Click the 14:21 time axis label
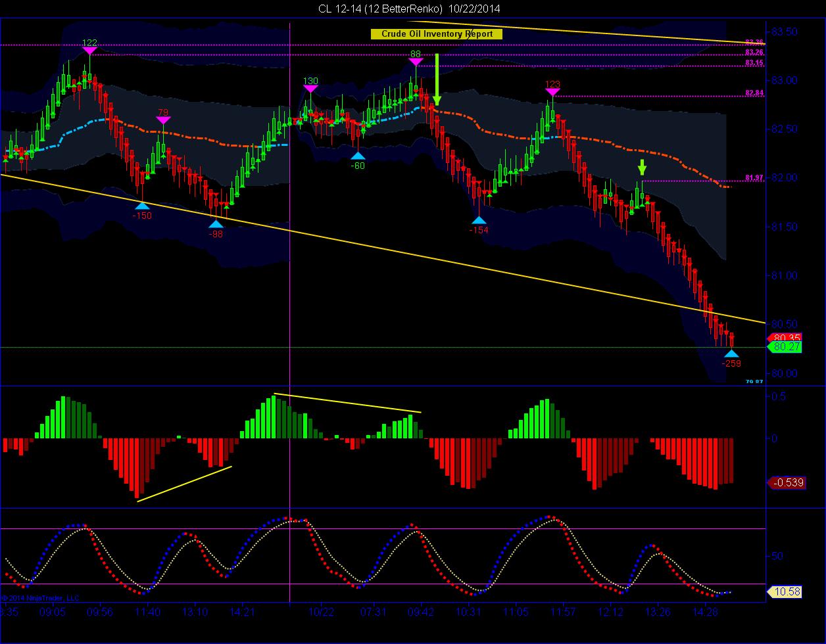 pos(242,612)
